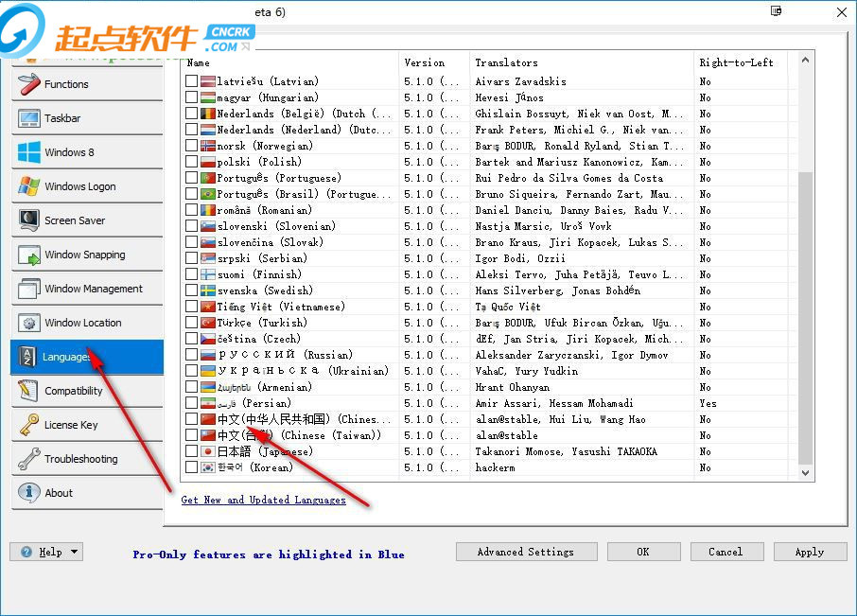Enable the Czech language checkbox
The height and width of the screenshot is (616, 857).
click(x=191, y=339)
